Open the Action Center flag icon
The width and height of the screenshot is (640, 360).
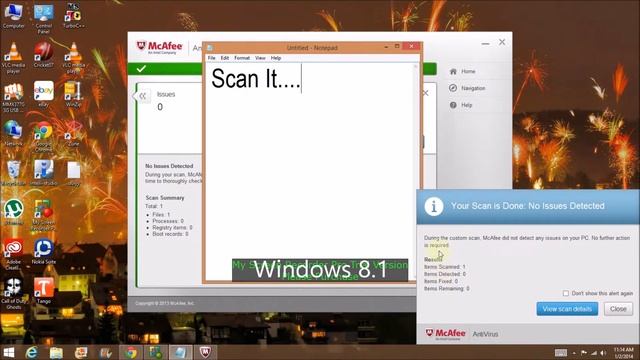pyautogui.click(x=584, y=353)
